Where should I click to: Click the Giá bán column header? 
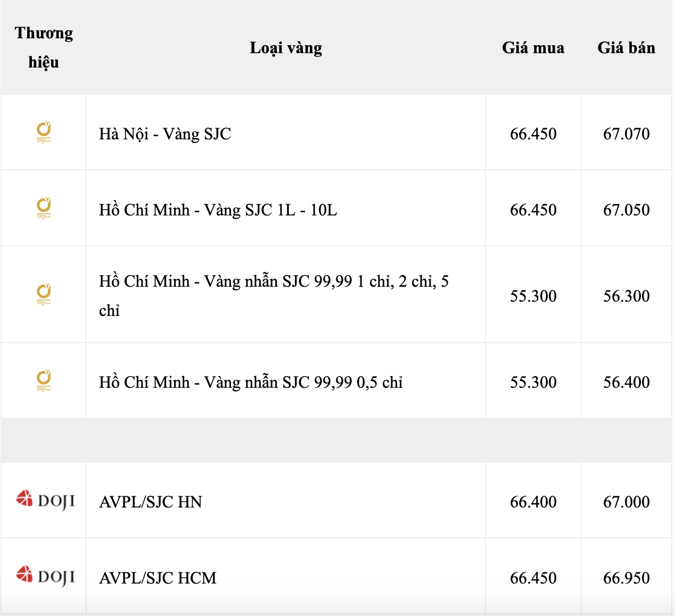(626, 48)
